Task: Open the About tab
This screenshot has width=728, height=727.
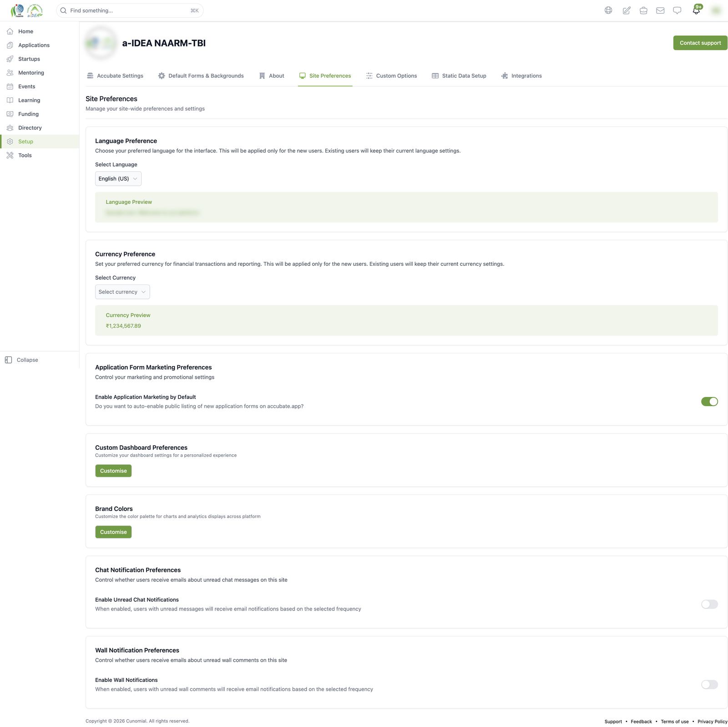Action: pos(272,76)
